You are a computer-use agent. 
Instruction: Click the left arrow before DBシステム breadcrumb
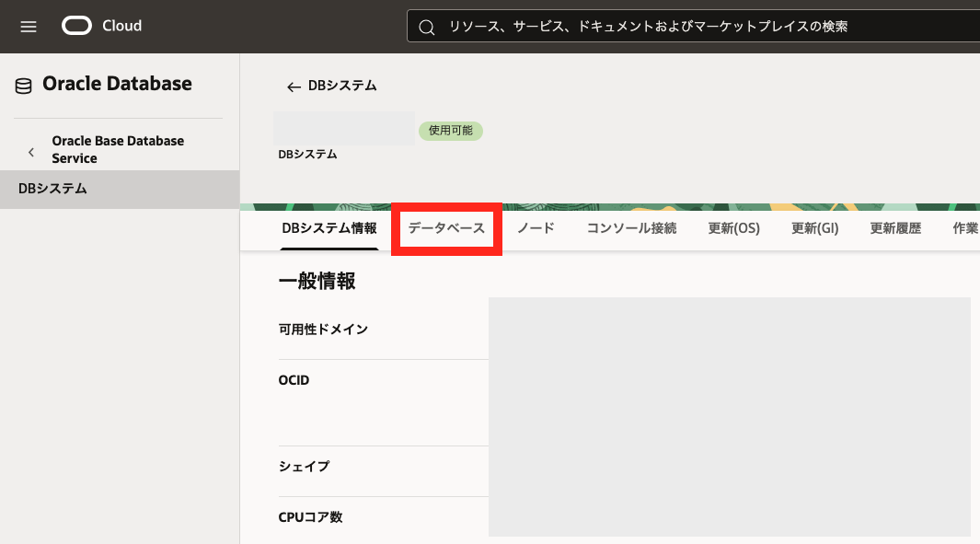coord(294,87)
